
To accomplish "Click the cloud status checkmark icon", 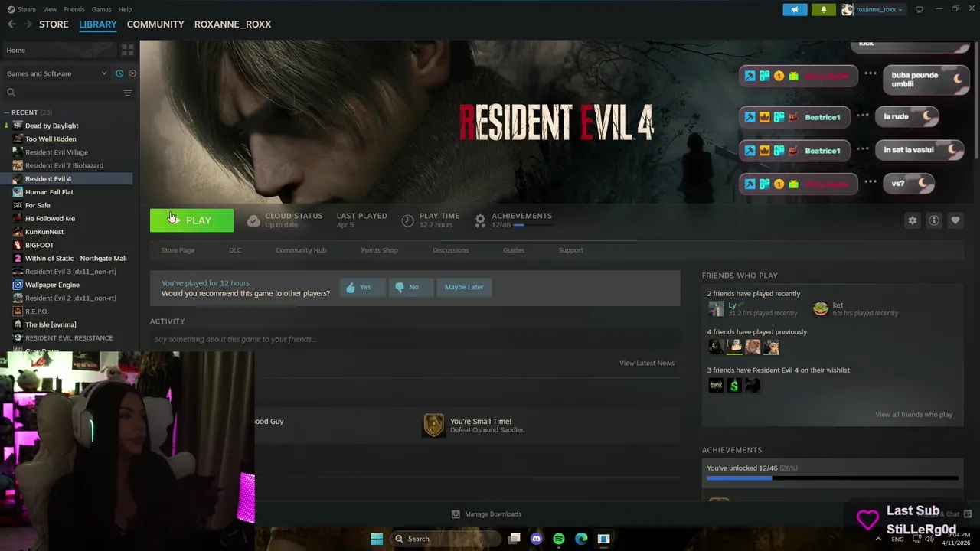I will 253,220.
